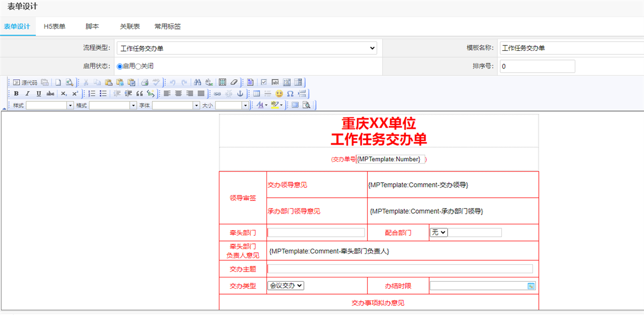Click the Remove Format eraser icon
Screen dimensions: 644x315
pyautogui.click(x=234, y=82)
